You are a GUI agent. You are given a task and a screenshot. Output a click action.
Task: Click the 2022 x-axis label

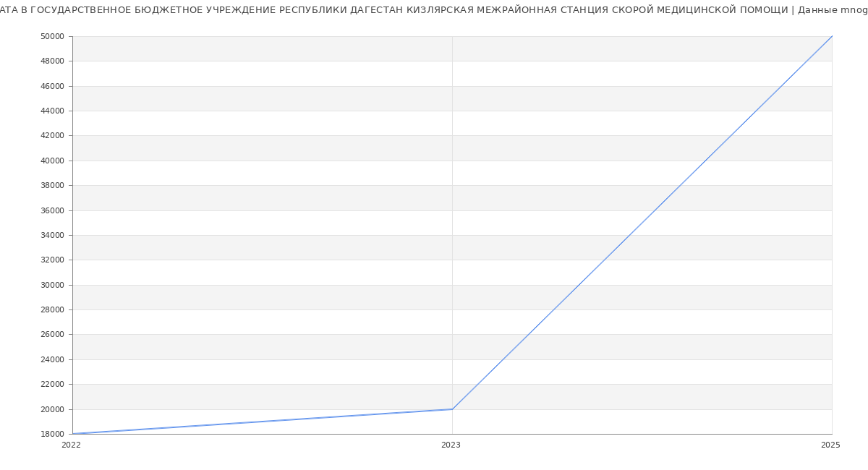tap(72, 445)
